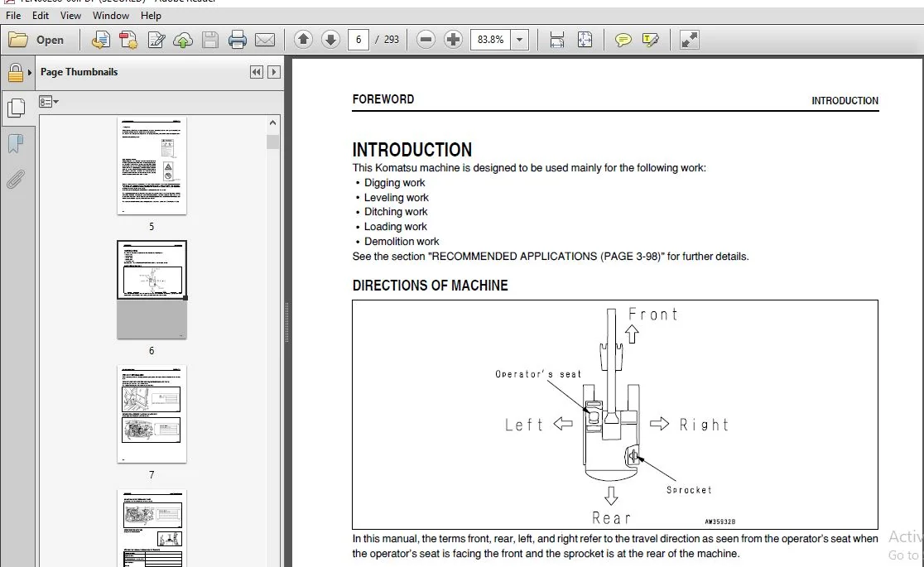Click the page number input field
The width and height of the screenshot is (924, 567).
[359, 40]
